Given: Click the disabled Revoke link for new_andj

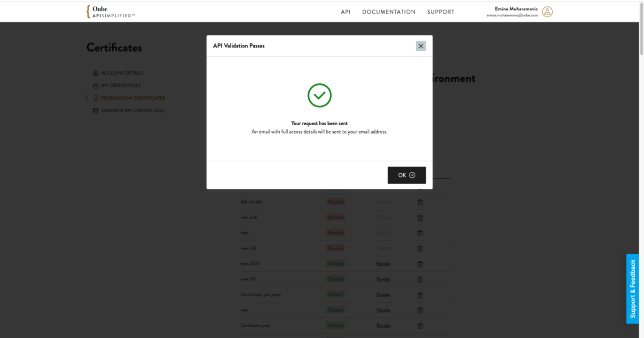Looking at the screenshot, I should (x=383, y=217).
